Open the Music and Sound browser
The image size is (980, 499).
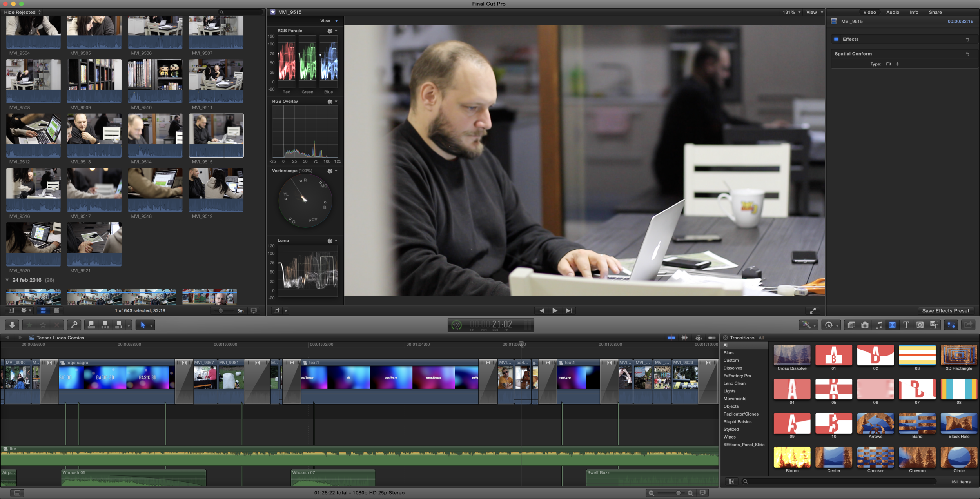(x=878, y=325)
